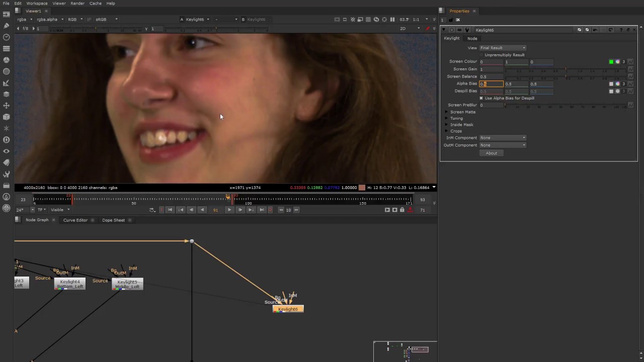Image resolution: width=644 pixels, height=362 pixels.
Task: Click the pause viewer updates icon
Action: click(392, 20)
